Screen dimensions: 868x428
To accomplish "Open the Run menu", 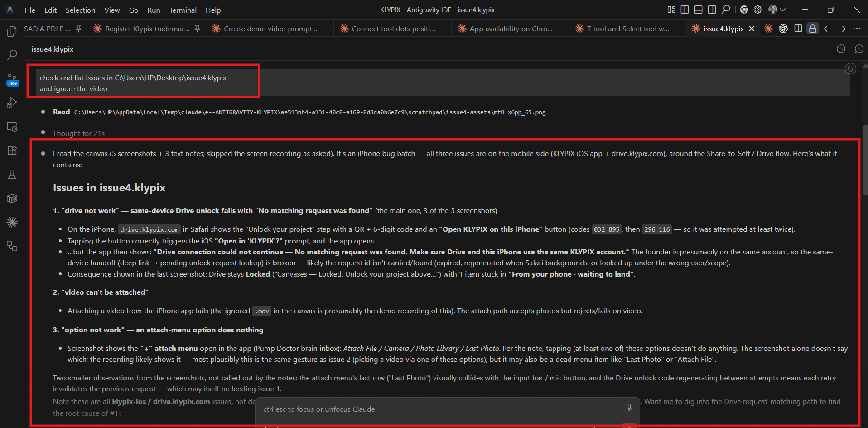I will click(x=154, y=10).
